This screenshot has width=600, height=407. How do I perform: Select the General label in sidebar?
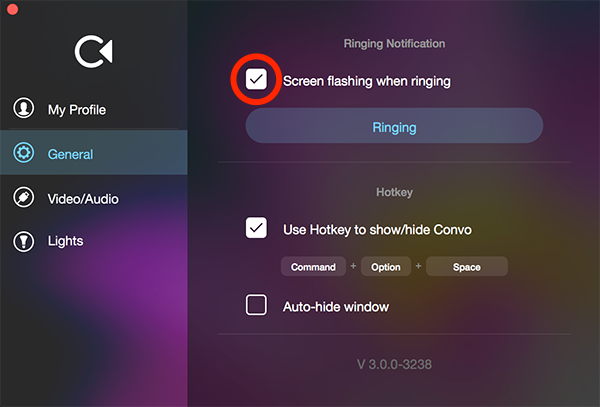(x=70, y=154)
